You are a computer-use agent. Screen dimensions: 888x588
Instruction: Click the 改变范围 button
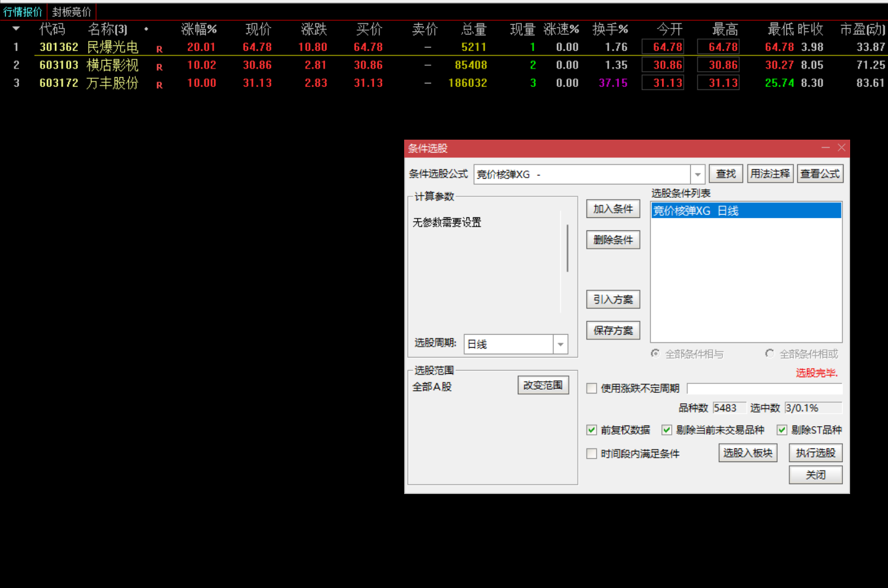tap(543, 385)
